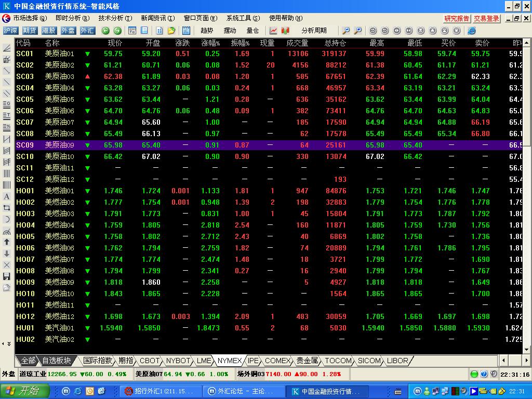The image size is (532, 399).
Task: Click the zoom-in magnifier with plus
Action: [x=357, y=31]
